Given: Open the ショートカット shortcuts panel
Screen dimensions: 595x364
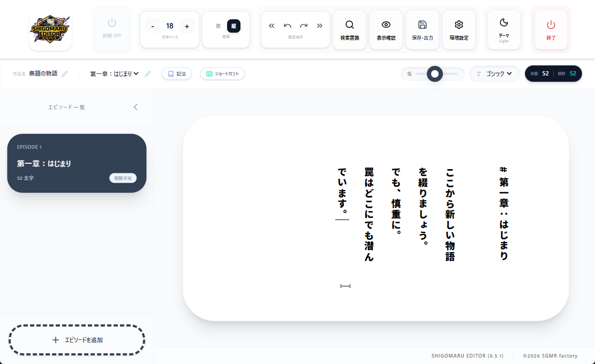Looking at the screenshot, I should [222, 73].
